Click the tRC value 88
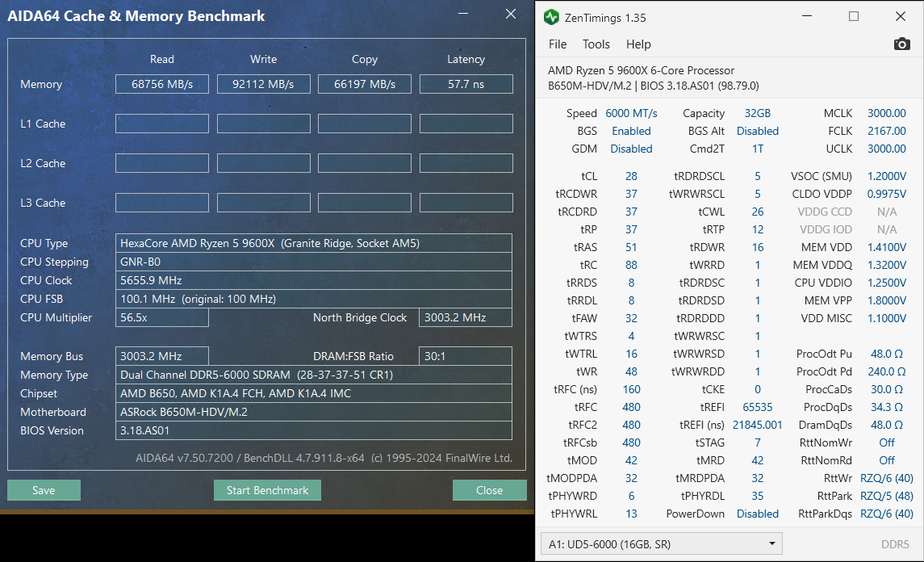 [x=631, y=265]
